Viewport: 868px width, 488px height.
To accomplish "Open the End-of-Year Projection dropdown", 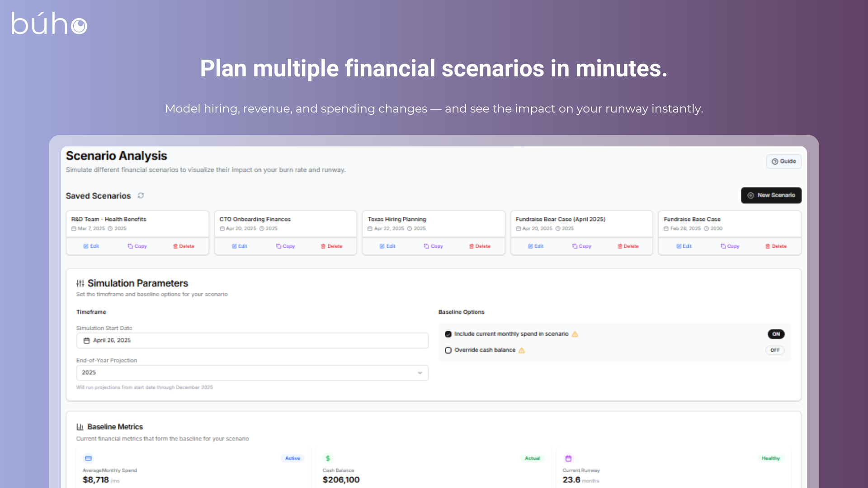I will (x=252, y=373).
